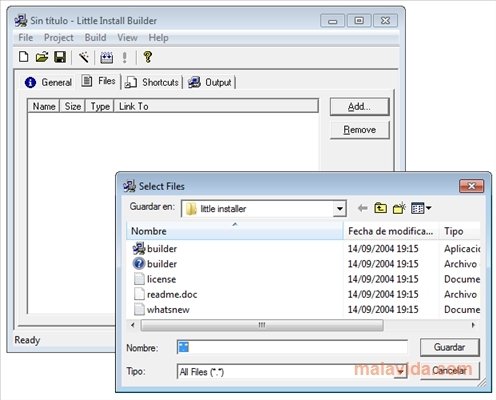Click the date cell in the license row
Screen dimensions: 496x400
(x=383, y=279)
